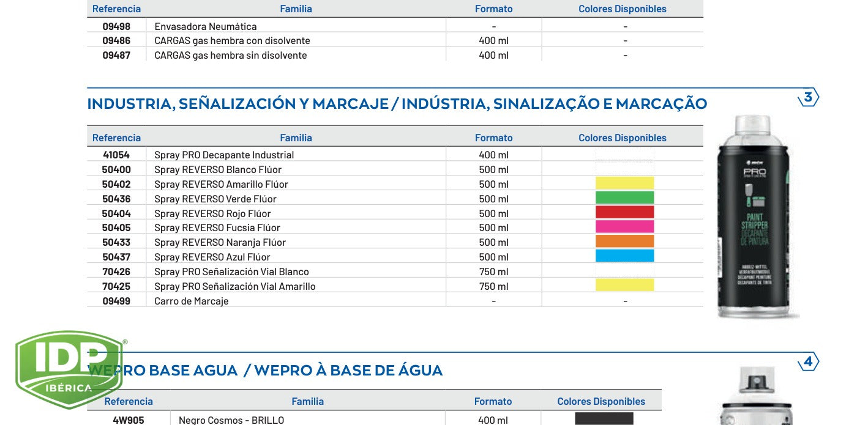Select the blue swatch for Azul Flúor
The height and width of the screenshot is (425, 868).
click(x=624, y=256)
